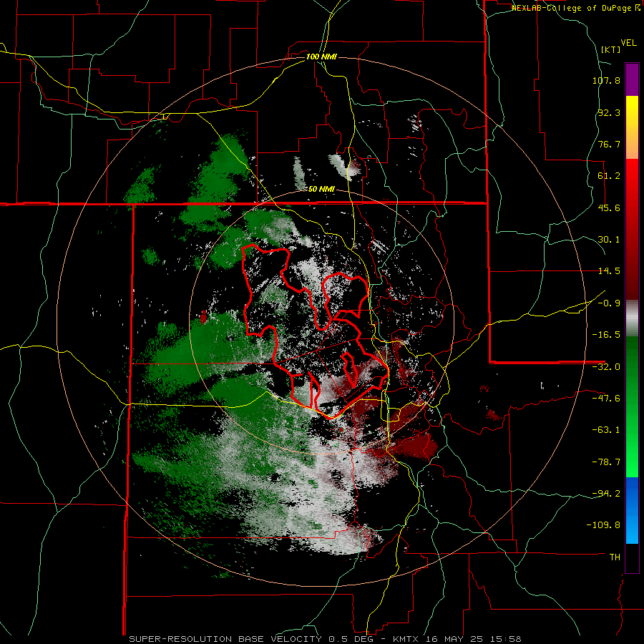
Task: Click the 61.2 velocity scale value
Action: tap(609, 176)
